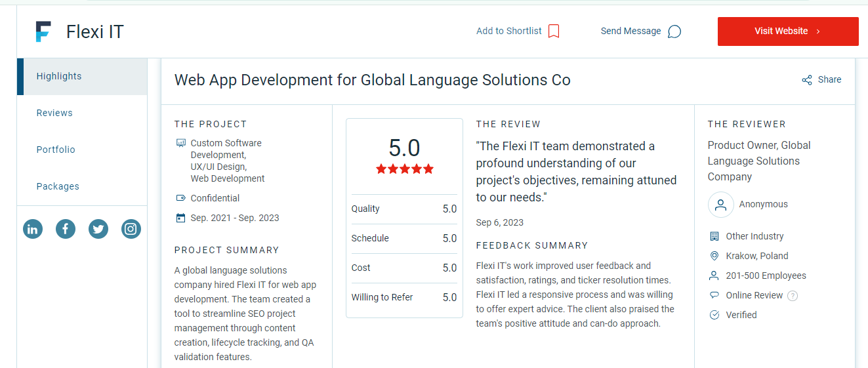Open the Facebook social icon

point(66,229)
